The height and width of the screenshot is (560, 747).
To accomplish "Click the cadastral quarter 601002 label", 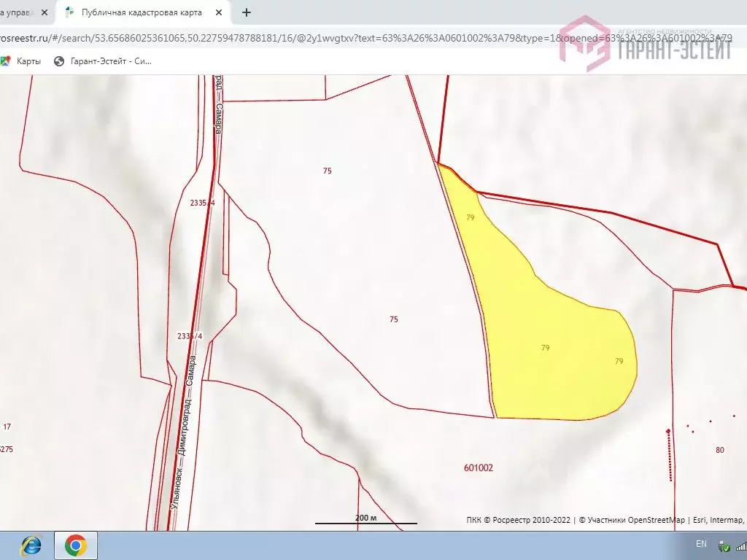I will (x=479, y=468).
